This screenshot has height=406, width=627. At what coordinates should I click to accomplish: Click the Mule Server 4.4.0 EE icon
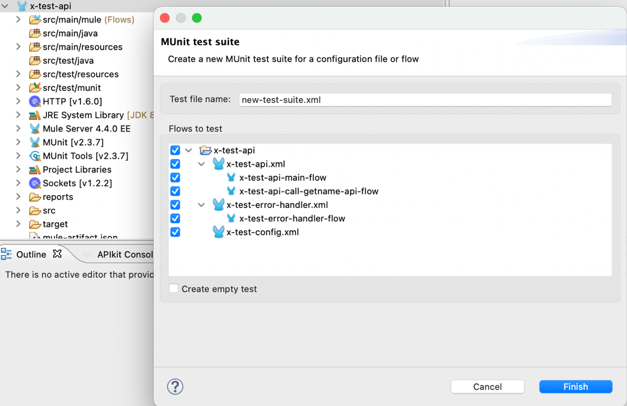pos(35,129)
